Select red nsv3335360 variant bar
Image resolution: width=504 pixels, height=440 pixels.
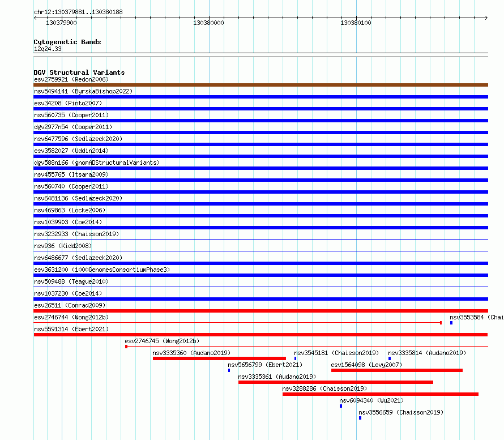click(x=219, y=358)
